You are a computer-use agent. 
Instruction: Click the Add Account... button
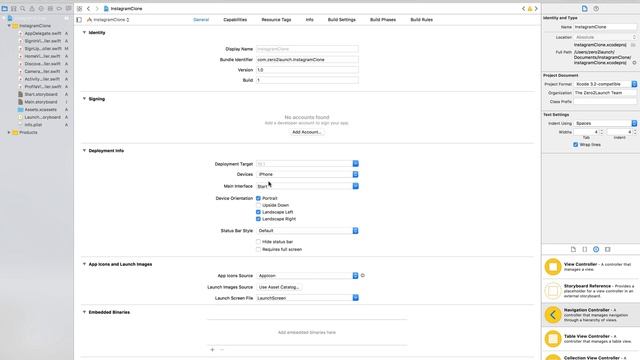coord(307,132)
